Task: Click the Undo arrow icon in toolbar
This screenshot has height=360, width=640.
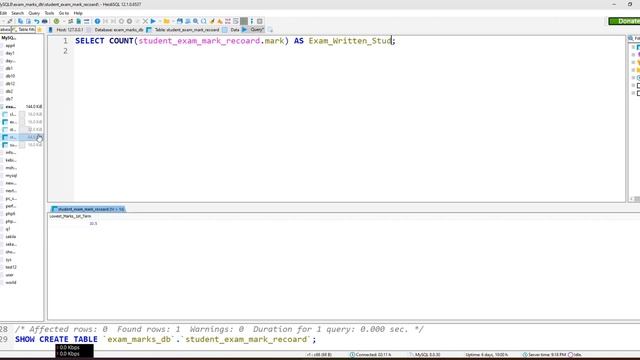Action: [x=37, y=21]
